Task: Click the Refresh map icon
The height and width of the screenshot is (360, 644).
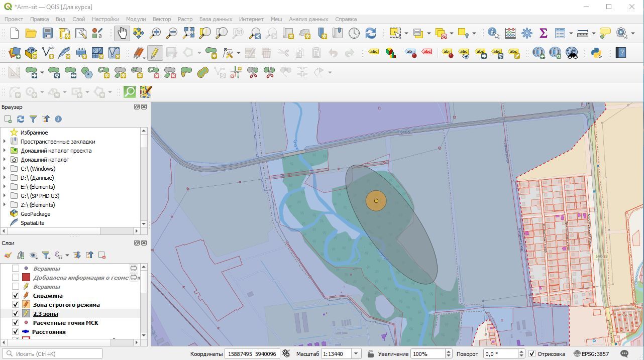Action: pos(371,33)
